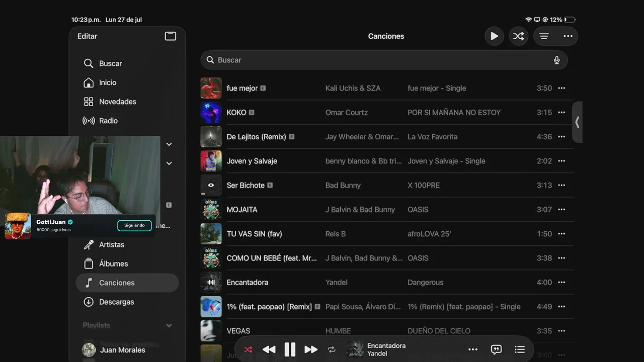
Task: Open the sort options icon
Action: 544,36
